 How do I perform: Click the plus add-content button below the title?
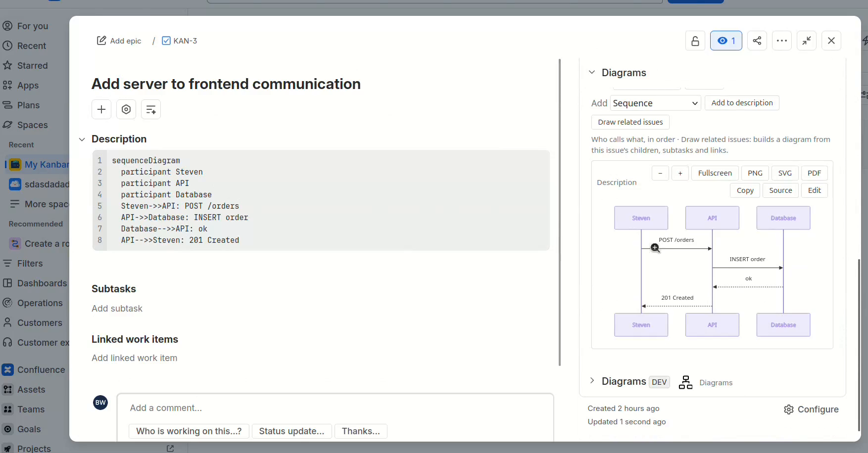point(101,109)
